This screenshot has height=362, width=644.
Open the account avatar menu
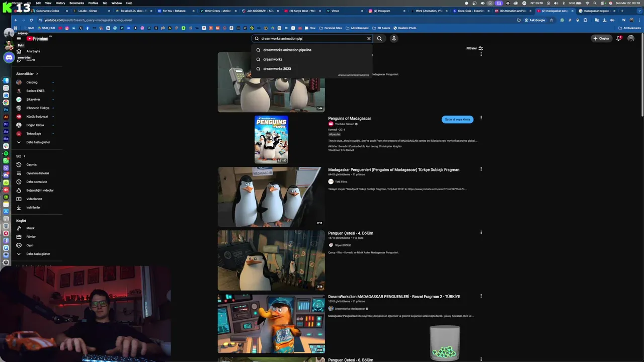tap(631, 38)
